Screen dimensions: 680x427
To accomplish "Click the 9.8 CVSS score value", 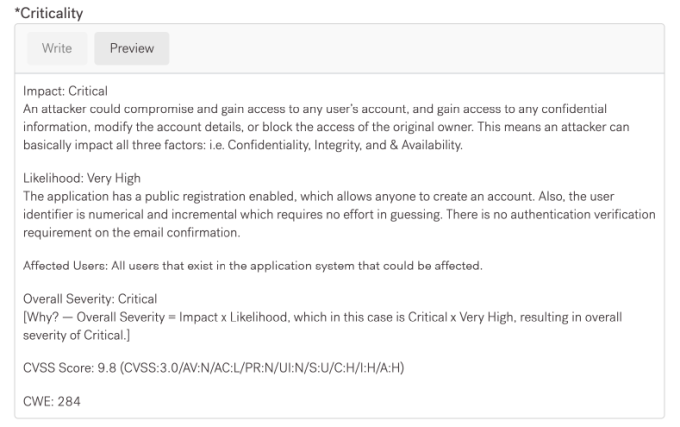I will pos(107,368).
